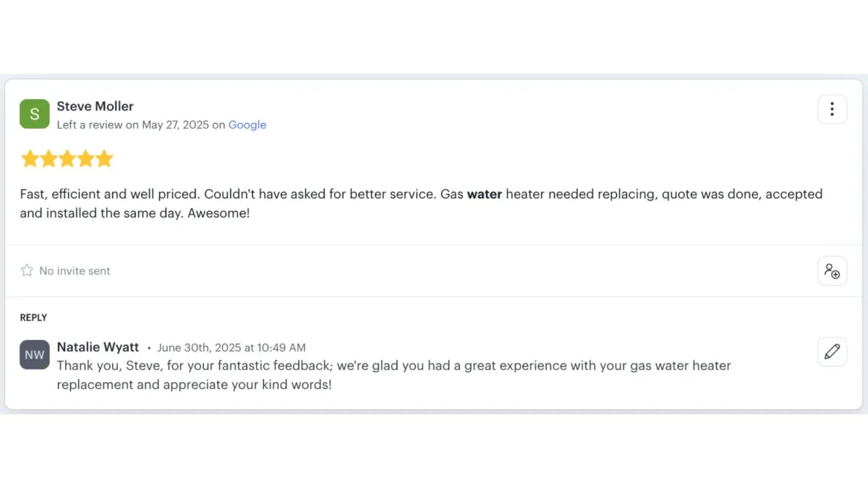This screenshot has height=488, width=868.
Task: Click the REPLY section heading
Action: [33, 317]
